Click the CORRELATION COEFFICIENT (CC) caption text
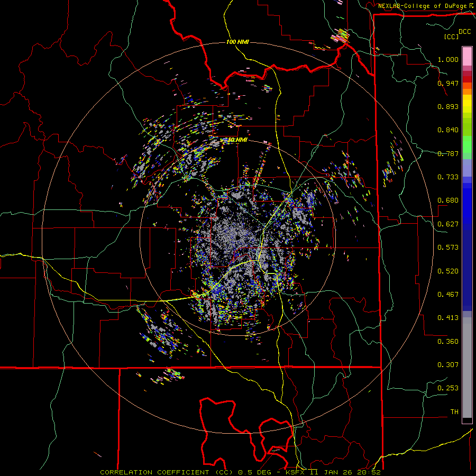Viewport: 476px width, 476px height. [x=167, y=472]
